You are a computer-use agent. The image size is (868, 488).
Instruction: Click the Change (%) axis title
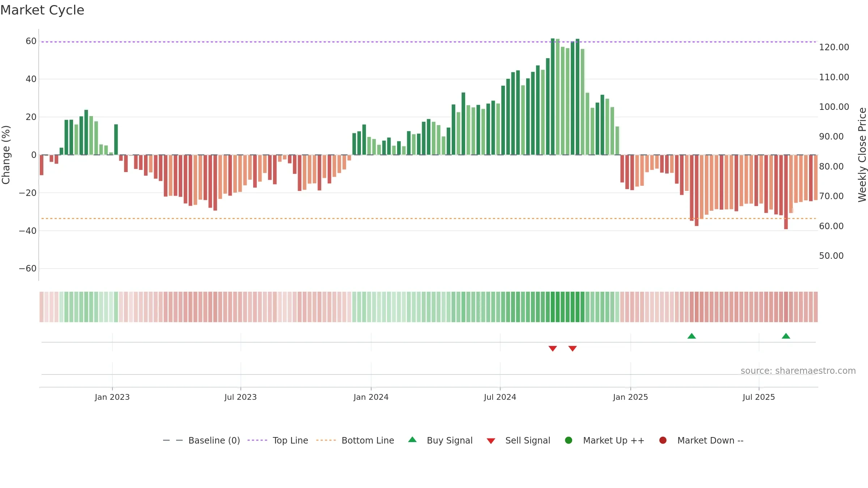6,155
